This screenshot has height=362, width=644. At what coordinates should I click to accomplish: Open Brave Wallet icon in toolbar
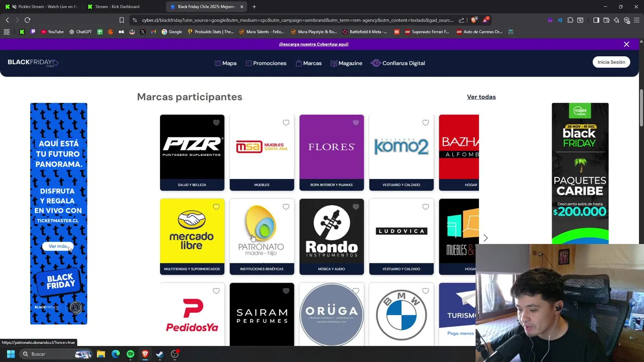click(606, 20)
